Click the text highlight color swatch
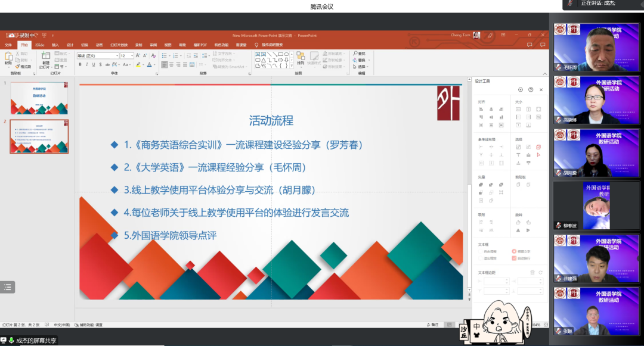644x346 pixels. tap(138, 65)
